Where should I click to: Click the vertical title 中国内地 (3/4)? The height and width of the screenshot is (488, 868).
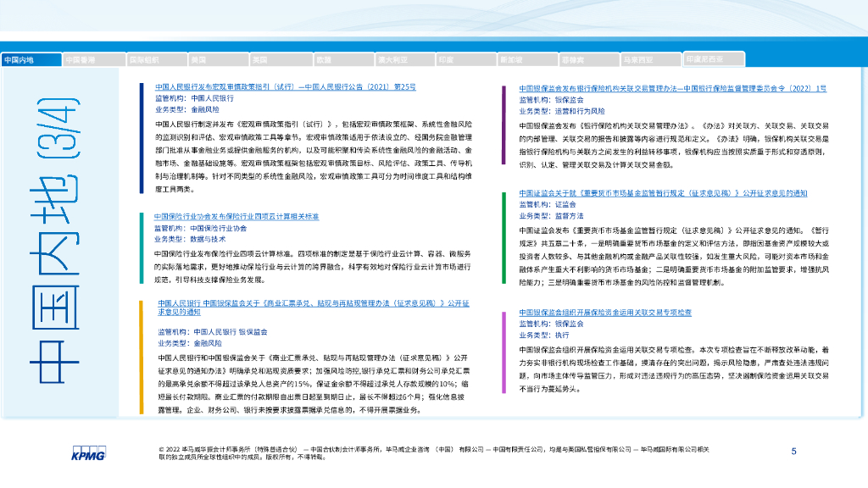pyautogui.click(x=55, y=241)
